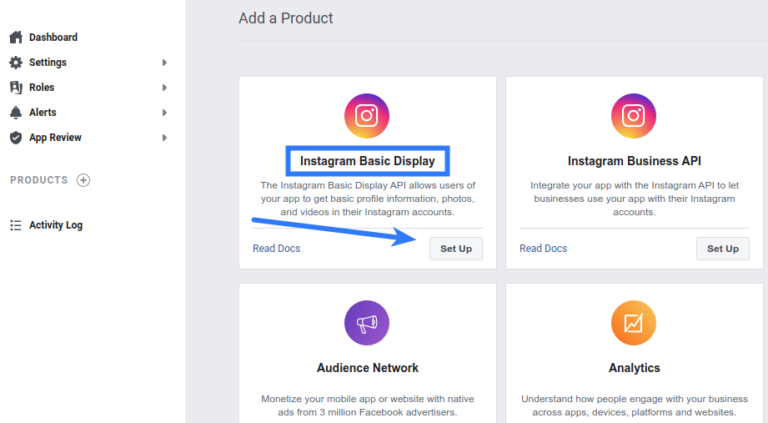
Task: Click the Settings gear icon
Action: point(15,63)
